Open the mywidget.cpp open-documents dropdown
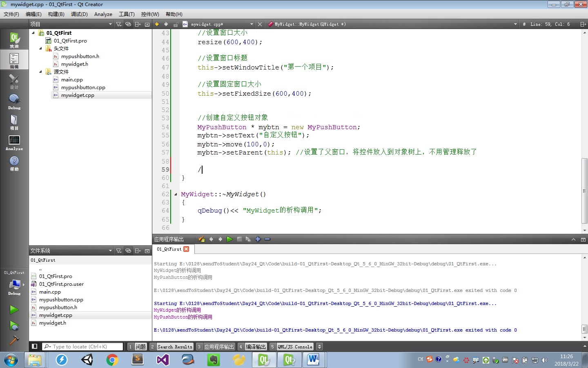The height and width of the screenshot is (368, 588). [252, 24]
